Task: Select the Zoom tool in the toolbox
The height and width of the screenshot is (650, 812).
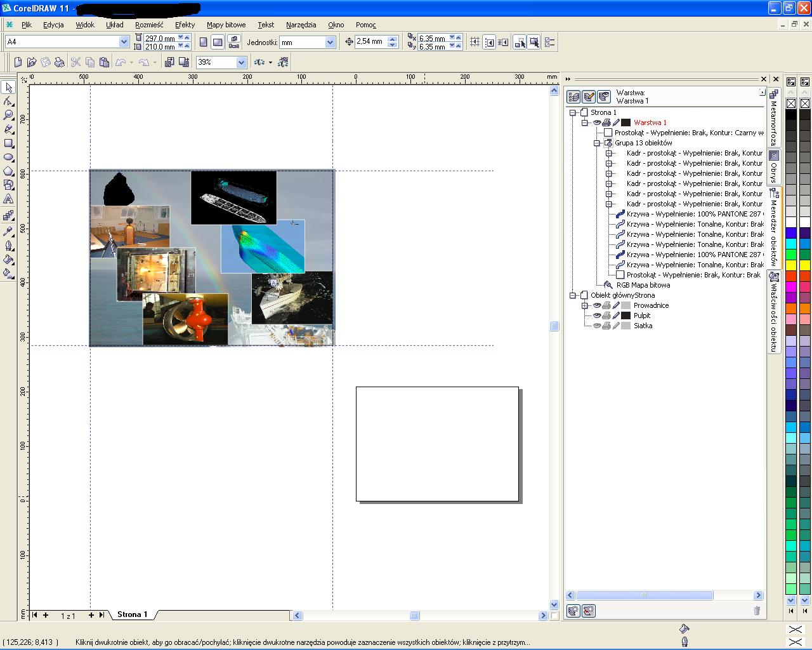Action: [9, 116]
